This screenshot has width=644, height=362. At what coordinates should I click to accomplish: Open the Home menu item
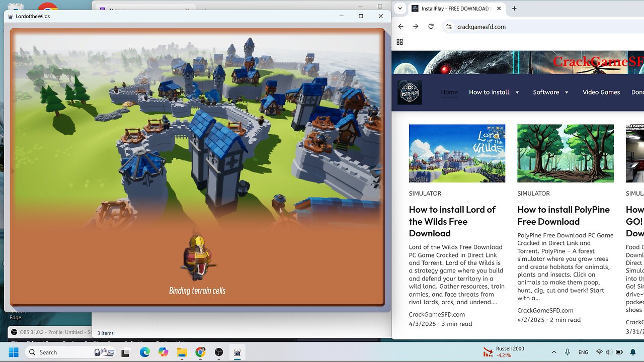(449, 92)
